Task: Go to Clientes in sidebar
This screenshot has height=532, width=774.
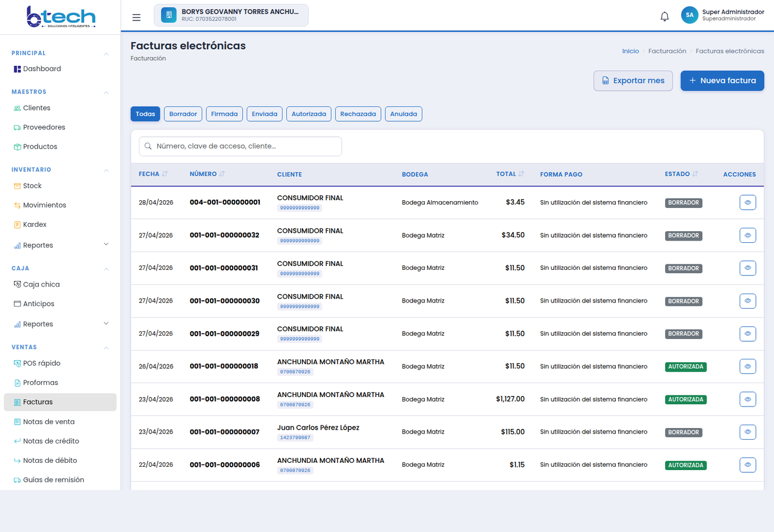Action: click(36, 108)
